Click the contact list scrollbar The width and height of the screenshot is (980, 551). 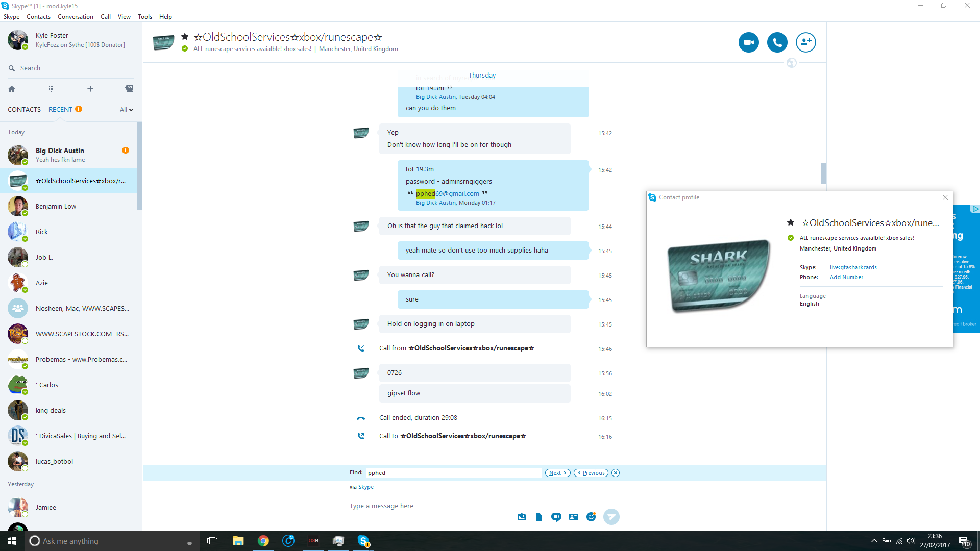tap(139, 166)
